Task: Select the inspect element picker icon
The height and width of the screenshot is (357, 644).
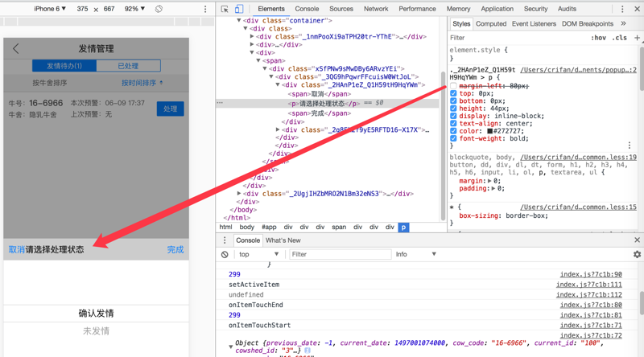Action: point(225,9)
